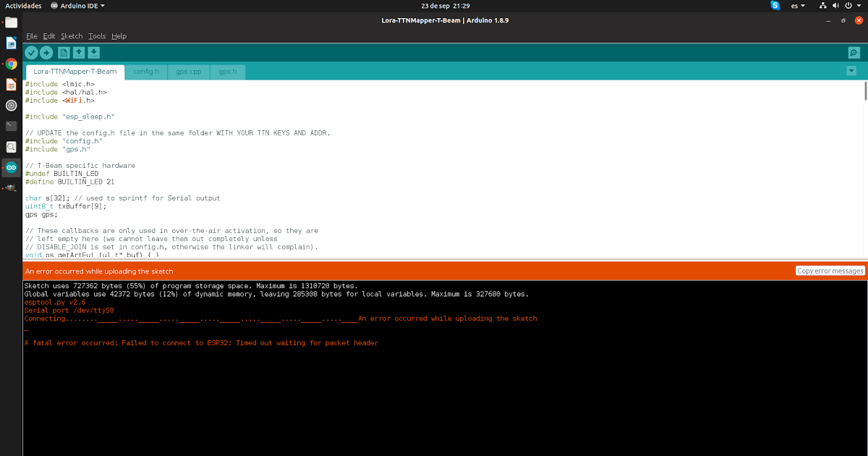
Task: Select the Lora-TTNMapper-T-Beam tab
Action: click(75, 72)
